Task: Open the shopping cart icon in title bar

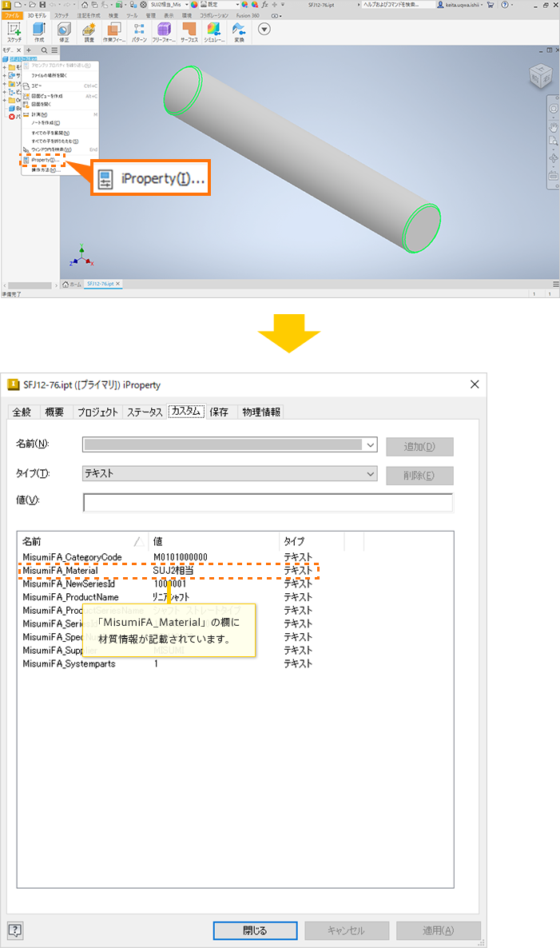Action: pyautogui.click(x=490, y=4)
